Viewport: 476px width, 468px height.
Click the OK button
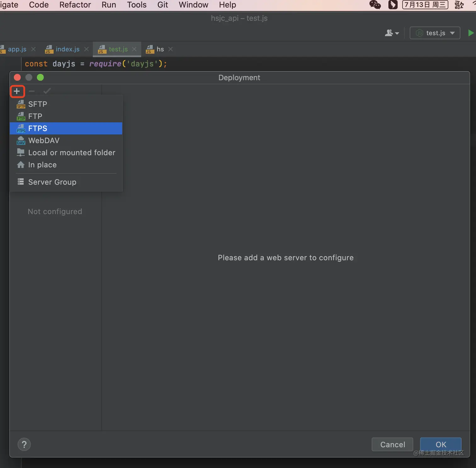click(441, 444)
